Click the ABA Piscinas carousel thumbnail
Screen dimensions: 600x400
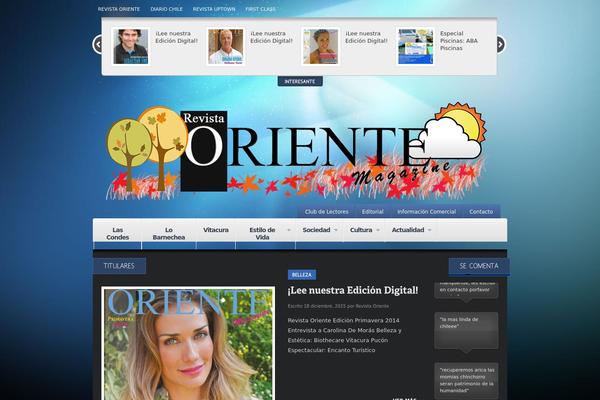pos(415,46)
